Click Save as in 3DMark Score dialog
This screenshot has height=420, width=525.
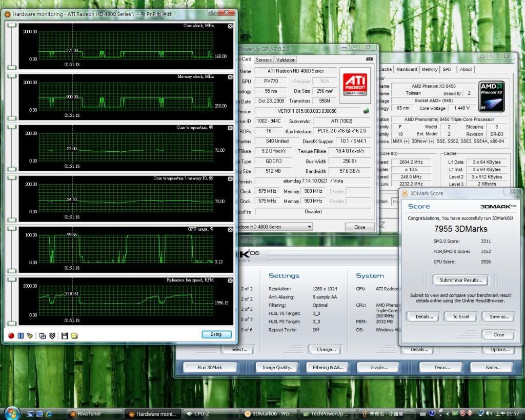point(499,316)
